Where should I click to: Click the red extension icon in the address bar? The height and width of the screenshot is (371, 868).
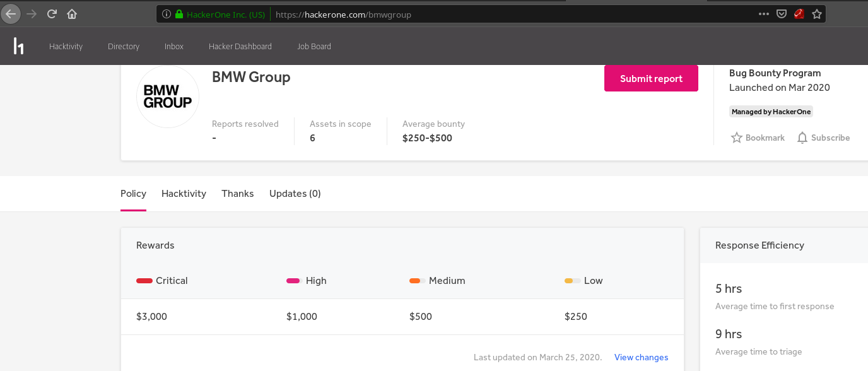(799, 14)
